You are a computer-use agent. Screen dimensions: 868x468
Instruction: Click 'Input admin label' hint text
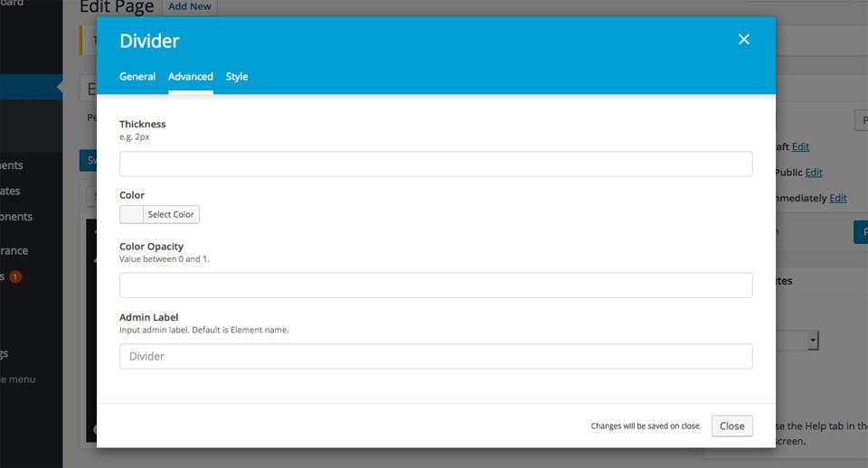tap(203, 330)
